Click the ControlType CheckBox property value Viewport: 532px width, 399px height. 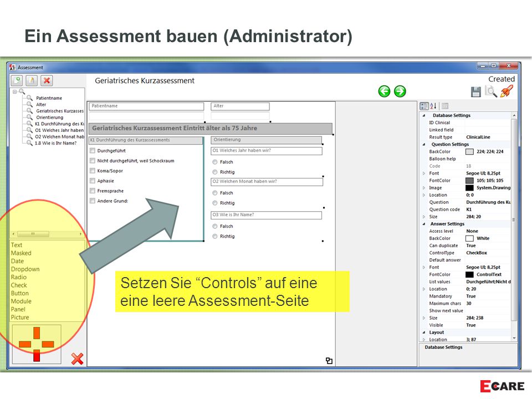pos(477,253)
